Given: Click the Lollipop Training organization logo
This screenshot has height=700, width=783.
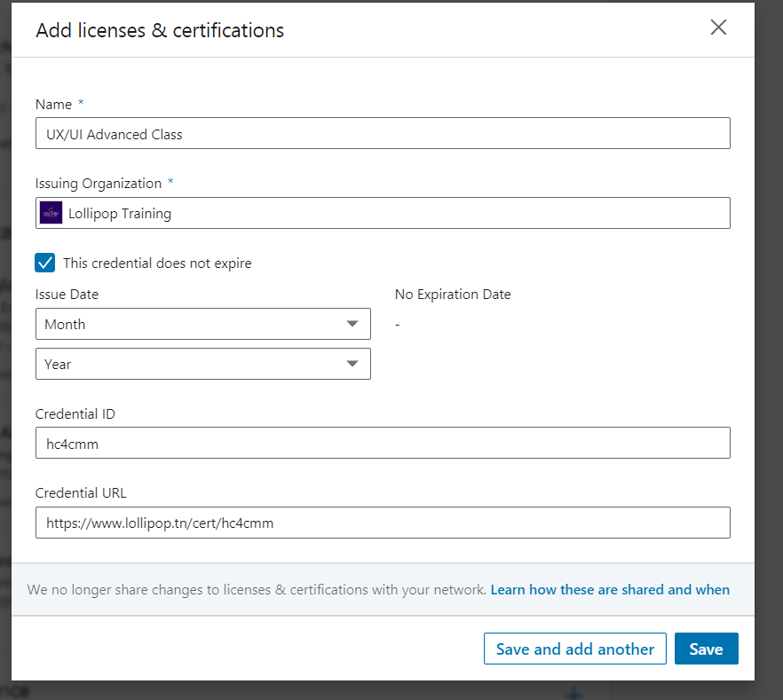Looking at the screenshot, I should (x=51, y=213).
